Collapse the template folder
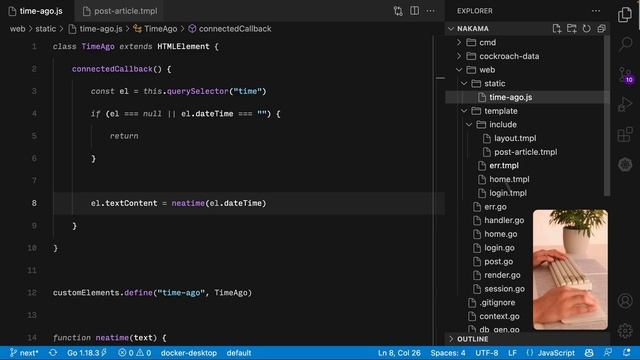Viewport: 640px width, 360px height. [x=500, y=111]
